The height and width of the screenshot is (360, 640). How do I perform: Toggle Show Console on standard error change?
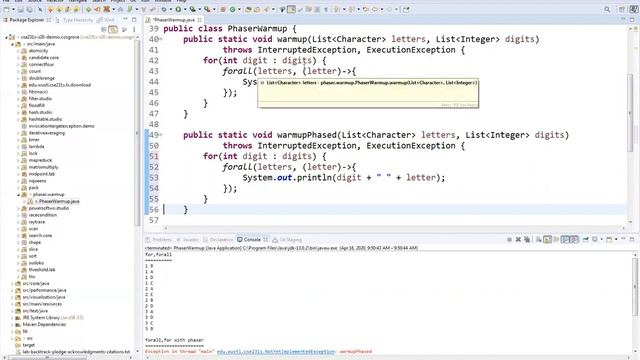click(x=574, y=239)
